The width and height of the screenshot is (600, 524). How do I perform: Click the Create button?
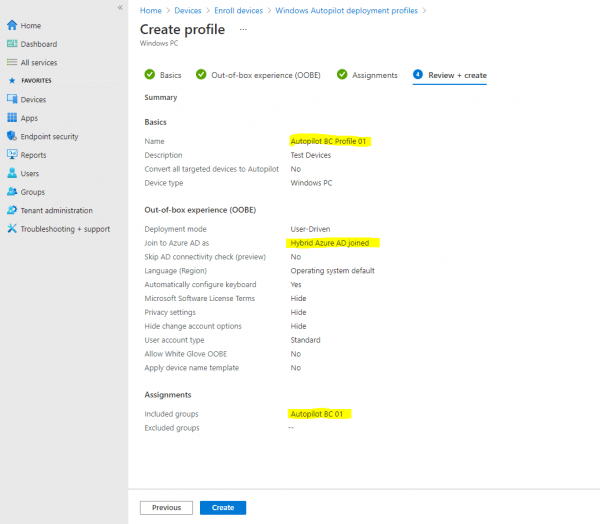(x=223, y=508)
